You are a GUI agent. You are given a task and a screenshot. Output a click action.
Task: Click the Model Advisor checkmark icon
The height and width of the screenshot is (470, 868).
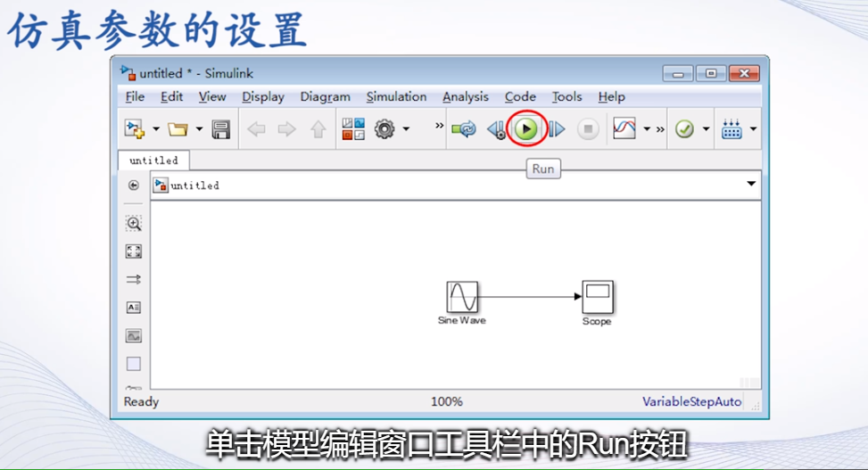point(685,129)
